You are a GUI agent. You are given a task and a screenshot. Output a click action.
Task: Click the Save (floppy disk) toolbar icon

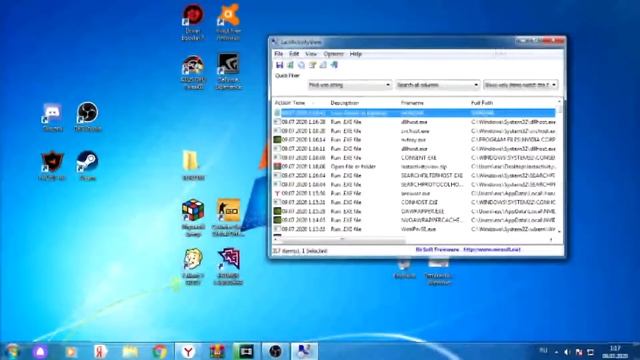pos(280,65)
